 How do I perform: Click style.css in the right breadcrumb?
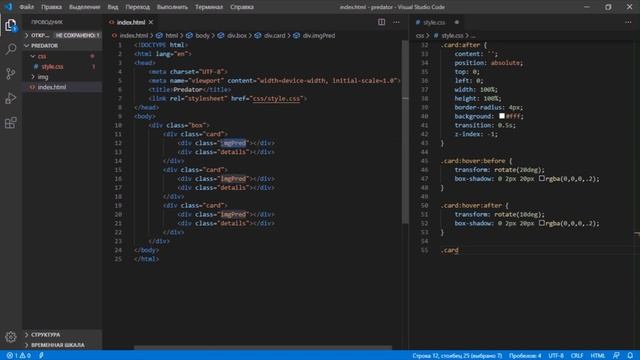[452, 36]
